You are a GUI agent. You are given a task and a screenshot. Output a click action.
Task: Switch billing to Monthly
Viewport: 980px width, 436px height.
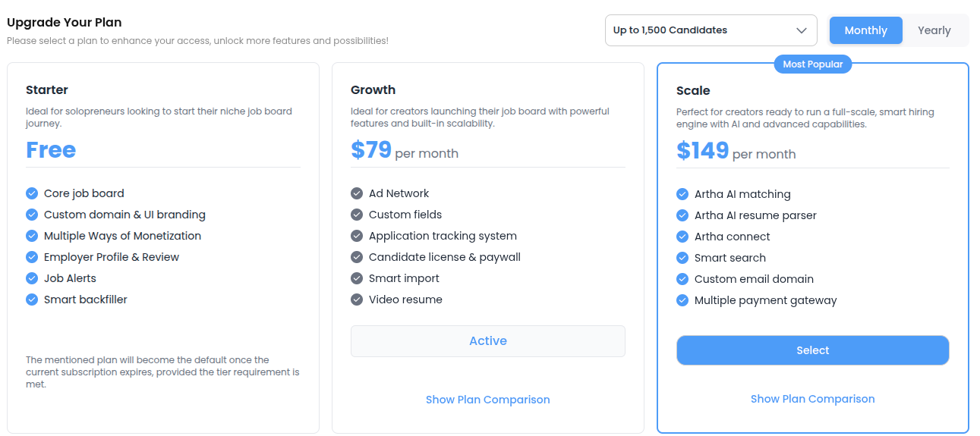tap(865, 30)
